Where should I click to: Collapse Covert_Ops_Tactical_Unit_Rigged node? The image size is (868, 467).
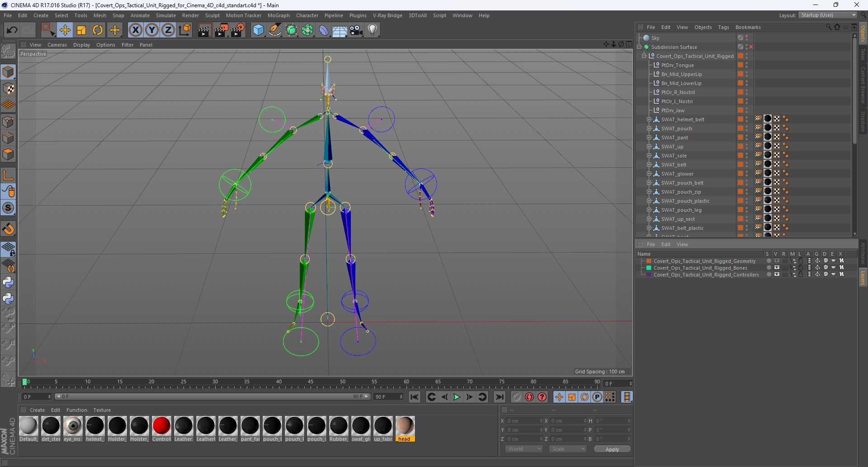click(x=644, y=56)
